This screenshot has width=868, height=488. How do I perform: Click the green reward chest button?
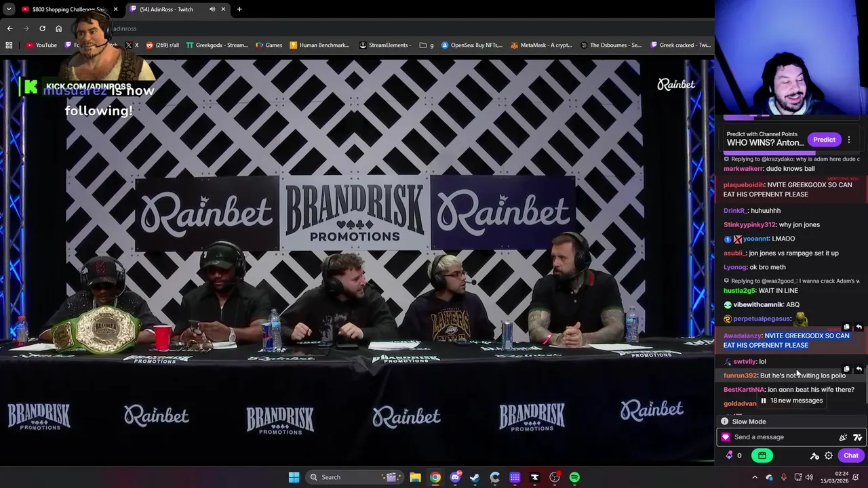pos(762,455)
